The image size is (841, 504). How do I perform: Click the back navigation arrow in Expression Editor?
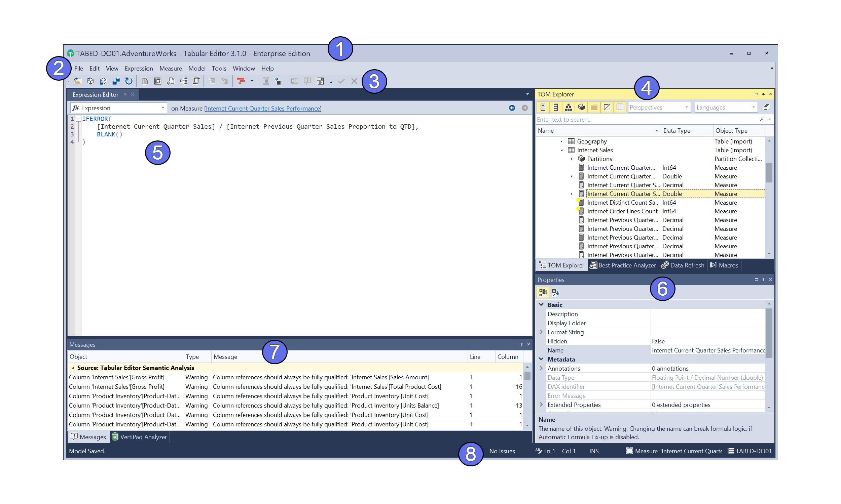(512, 108)
